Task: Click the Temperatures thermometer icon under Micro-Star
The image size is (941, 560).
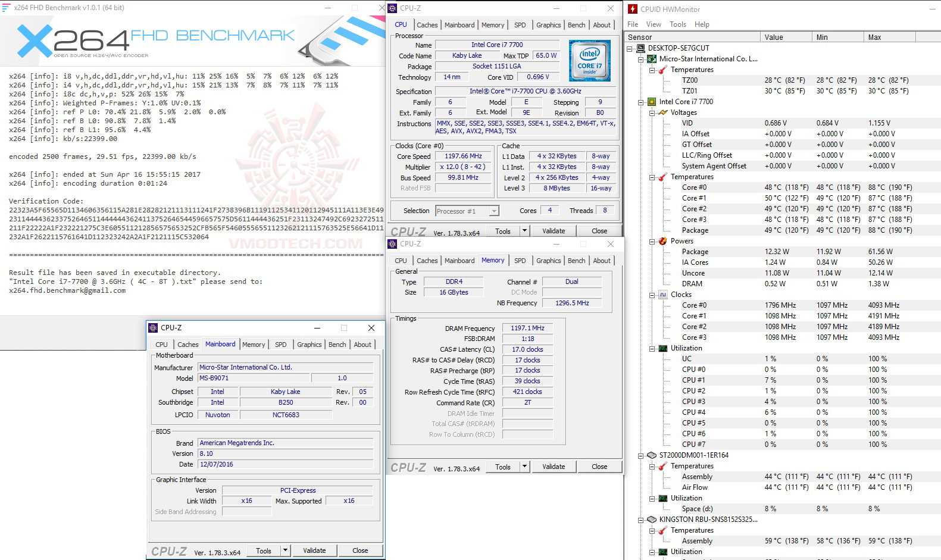Action: point(663,70)
